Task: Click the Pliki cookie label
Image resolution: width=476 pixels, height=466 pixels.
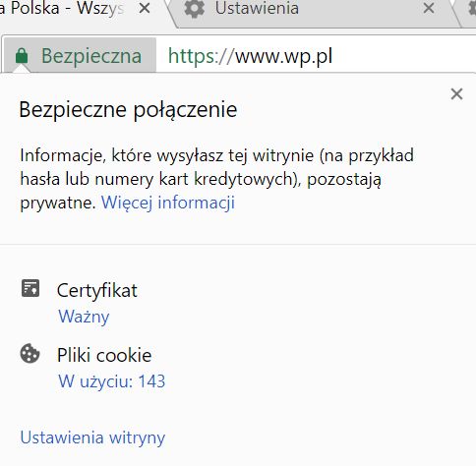Action: click(x=104, y=355)
